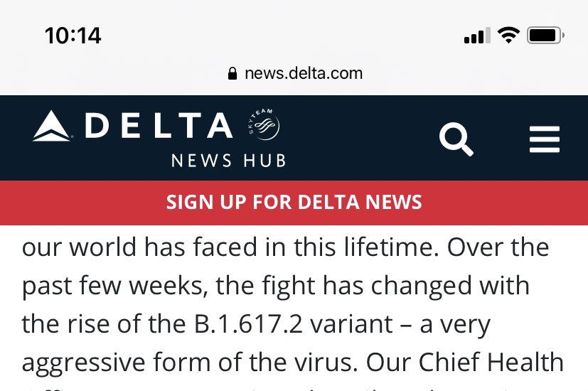Select the news.delta.com address field
The image size is (588, 391).
point(303,73)
